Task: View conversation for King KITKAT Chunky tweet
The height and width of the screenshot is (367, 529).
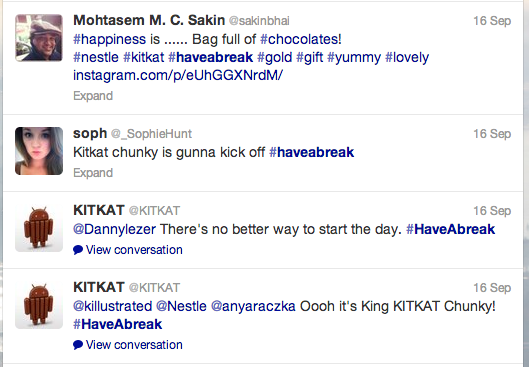Action: 134,345
